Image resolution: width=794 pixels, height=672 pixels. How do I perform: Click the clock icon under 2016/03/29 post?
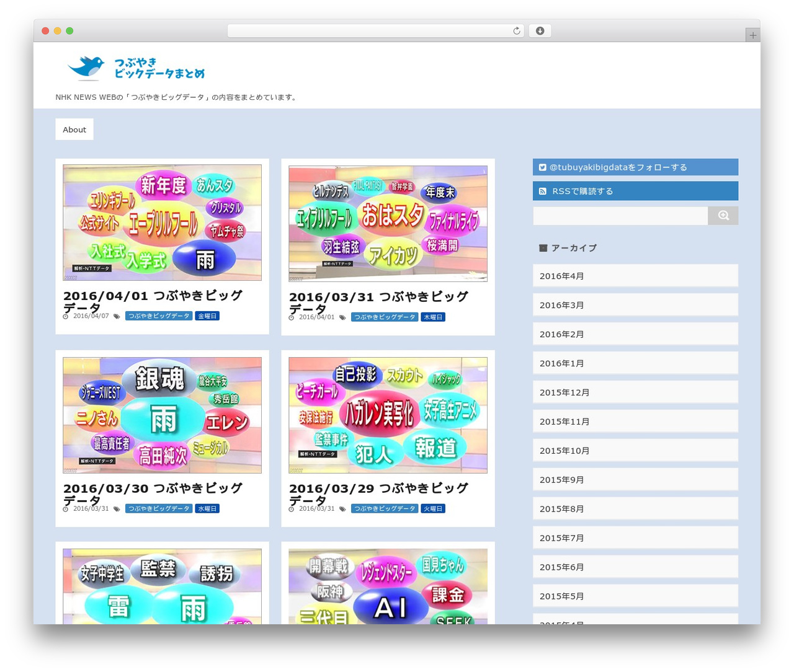click(x=292, y=509)
